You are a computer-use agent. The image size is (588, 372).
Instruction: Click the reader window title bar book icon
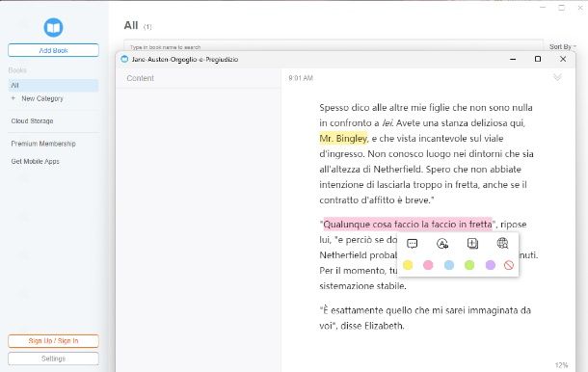[125, 59]
